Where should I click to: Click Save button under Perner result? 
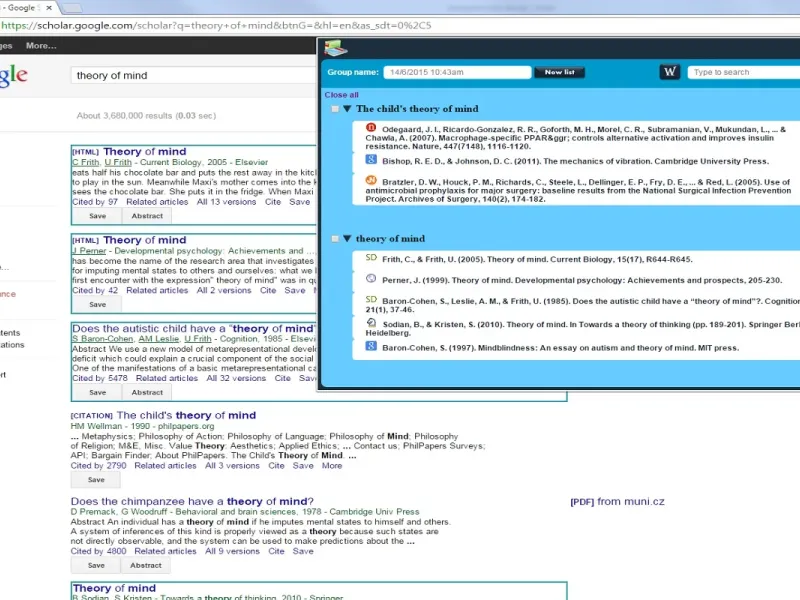click(97, 305)
